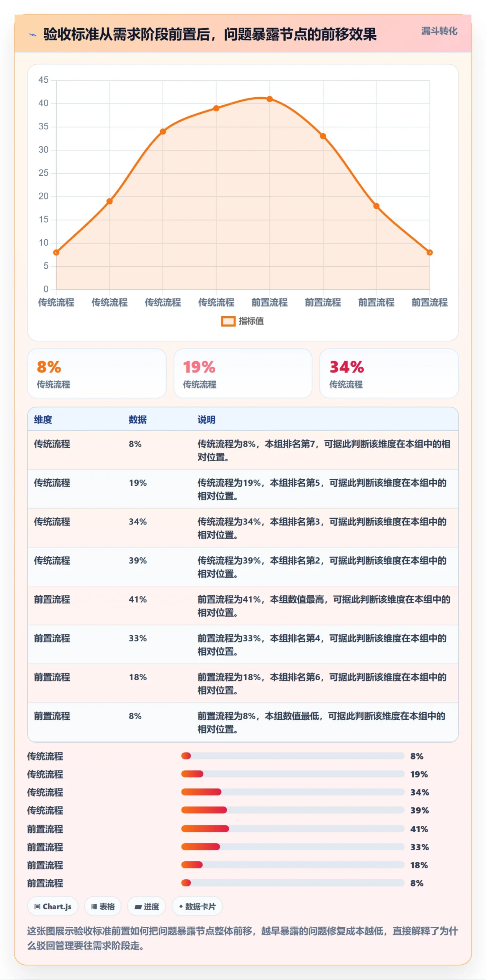The image size is (486, 980).
Task: Click the 漏斗转化 tag in the header
Action: coord(439,31)
